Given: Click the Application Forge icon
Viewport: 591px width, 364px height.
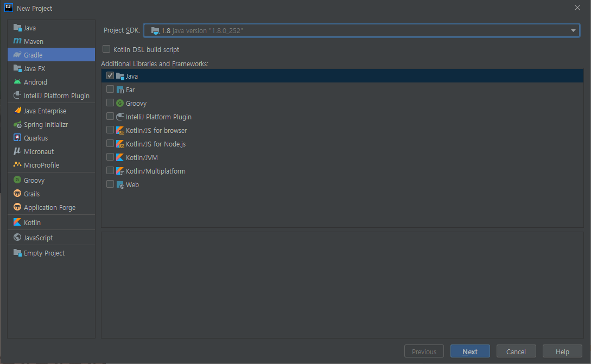Looking at the screenshot, I should click(17, 207).
